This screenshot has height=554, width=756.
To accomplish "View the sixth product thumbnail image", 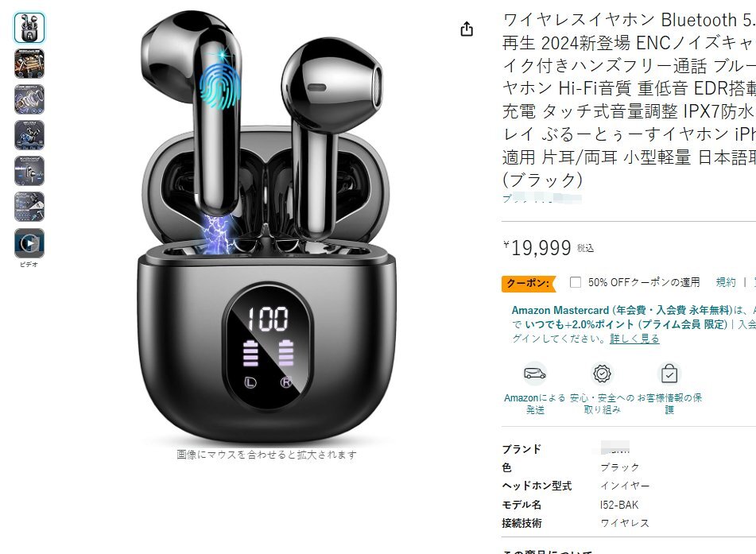I will [x=29, y=207].
